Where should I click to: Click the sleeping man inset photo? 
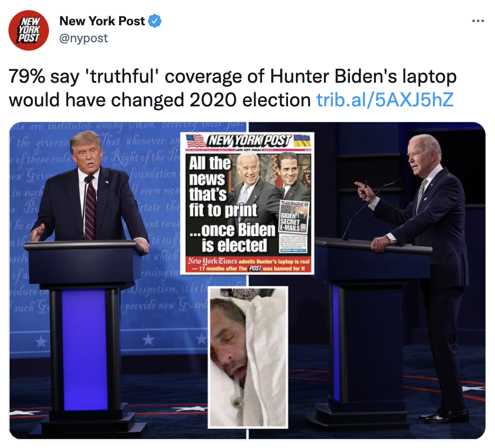[x=248, y=357]
